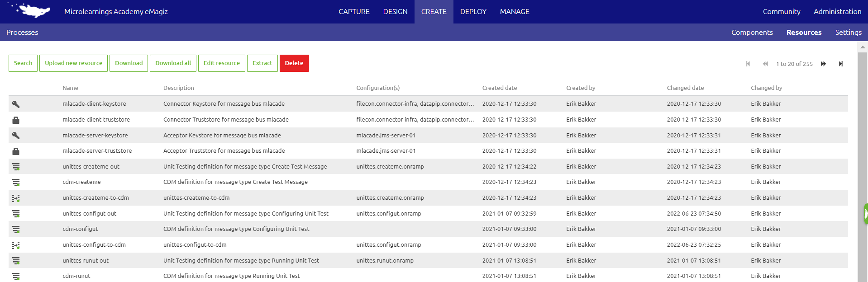Sort by Changed by column header
Viewport: 868px width, 282px height.
pos(766,88)
